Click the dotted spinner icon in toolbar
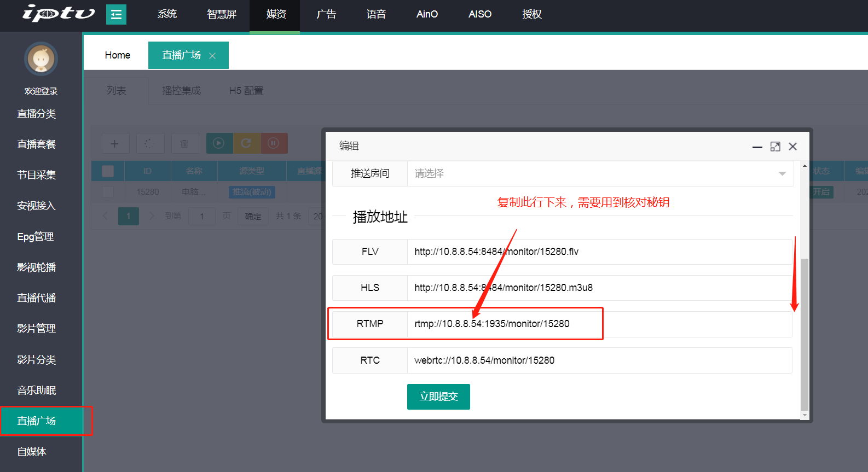 tap(149, 143)
